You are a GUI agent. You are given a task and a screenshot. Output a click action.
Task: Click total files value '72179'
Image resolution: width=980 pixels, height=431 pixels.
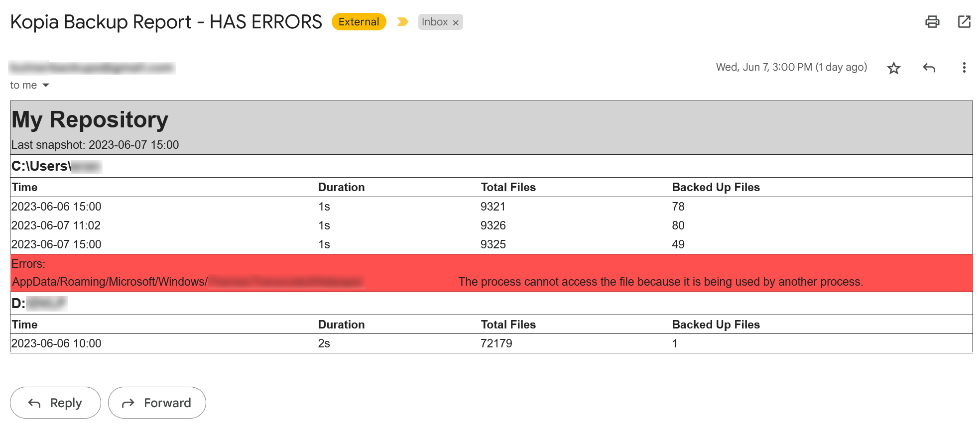pos(496,343)
